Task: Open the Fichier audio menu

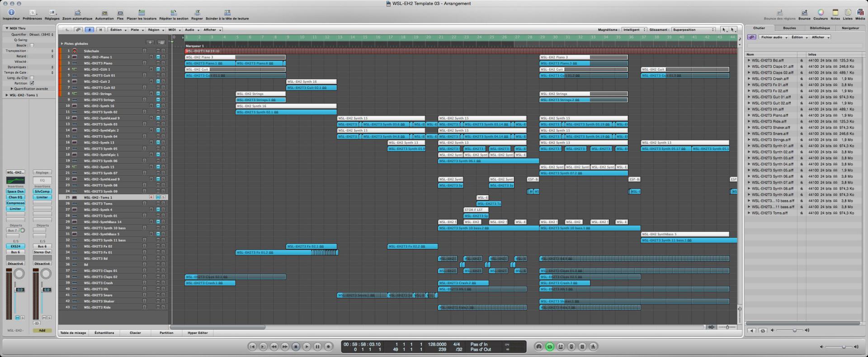Action: pos(774,37)
